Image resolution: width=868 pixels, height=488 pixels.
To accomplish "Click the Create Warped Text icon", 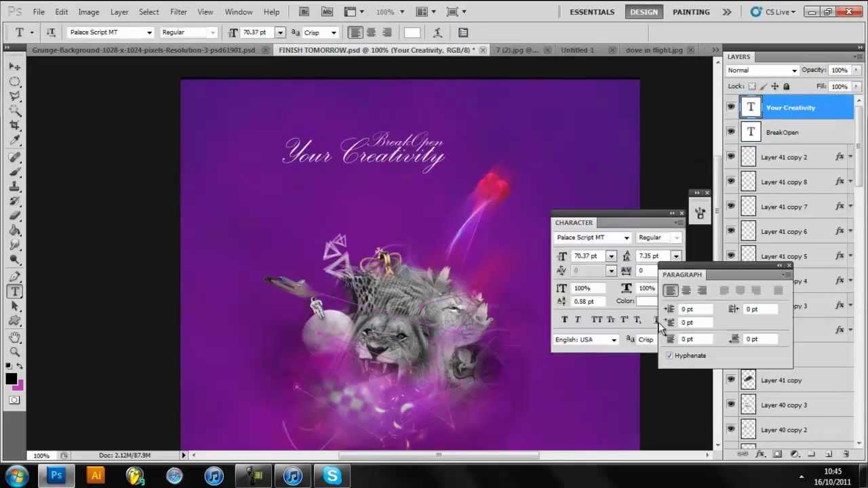I will coord(437,33).
